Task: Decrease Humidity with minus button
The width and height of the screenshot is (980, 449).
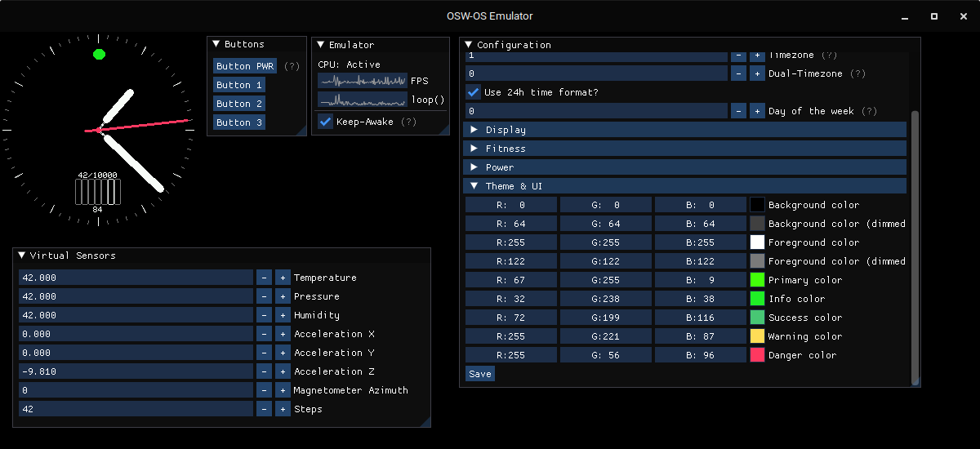Action: tap(264, 315)
